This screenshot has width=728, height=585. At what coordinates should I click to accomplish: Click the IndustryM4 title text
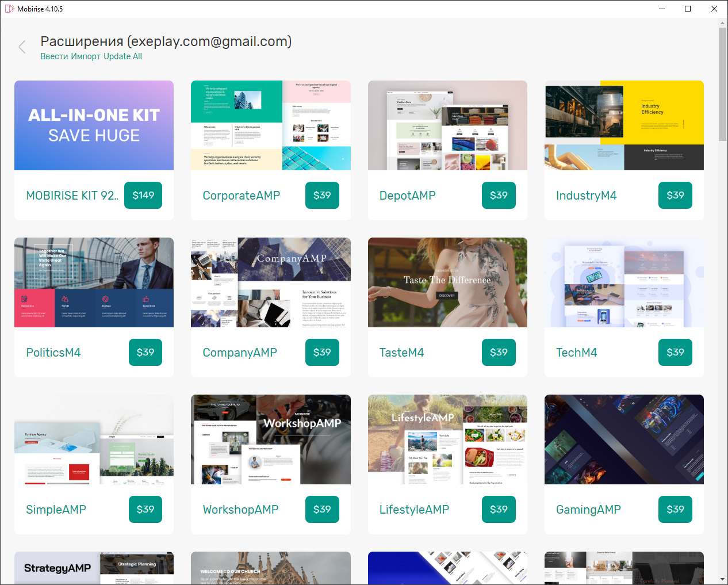587,196
